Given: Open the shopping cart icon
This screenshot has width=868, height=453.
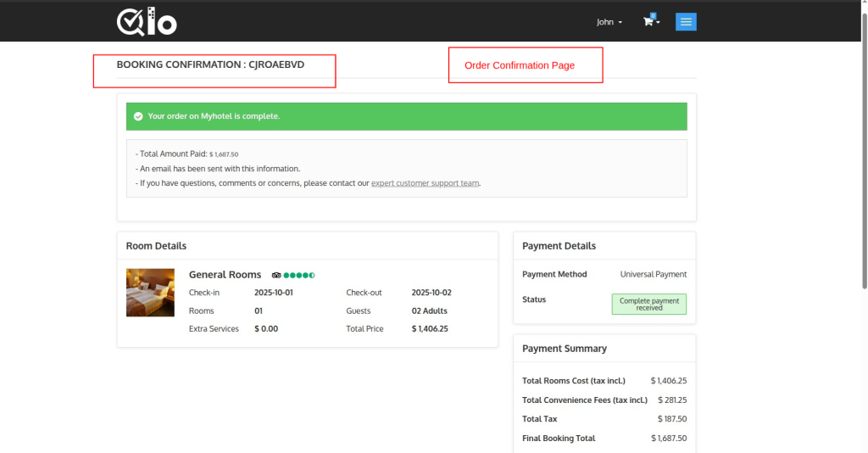Looking at the screenshot, I should (x=648, y=21).
